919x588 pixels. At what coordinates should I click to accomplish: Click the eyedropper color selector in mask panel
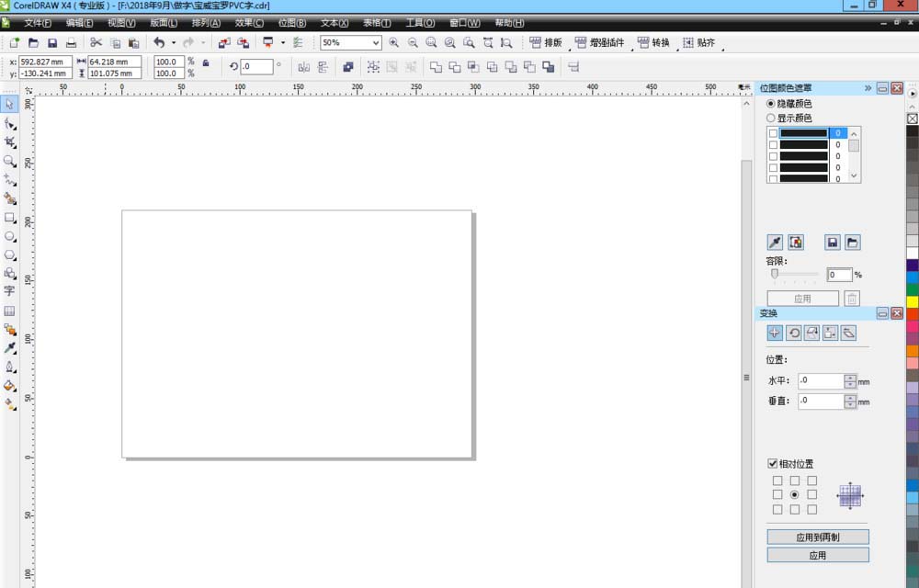pos(775,242)
